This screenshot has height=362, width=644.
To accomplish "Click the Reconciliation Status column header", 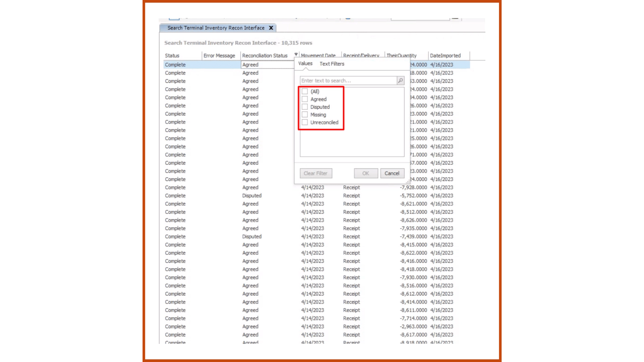I will (265, 56).
